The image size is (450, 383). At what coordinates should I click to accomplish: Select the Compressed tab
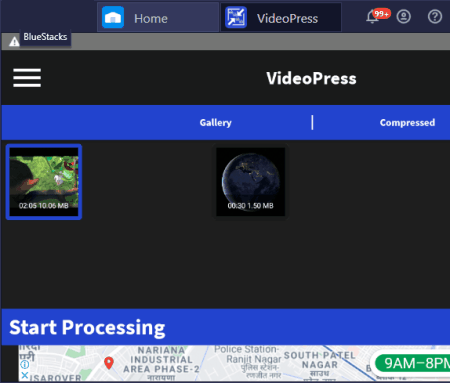[407, 123]
